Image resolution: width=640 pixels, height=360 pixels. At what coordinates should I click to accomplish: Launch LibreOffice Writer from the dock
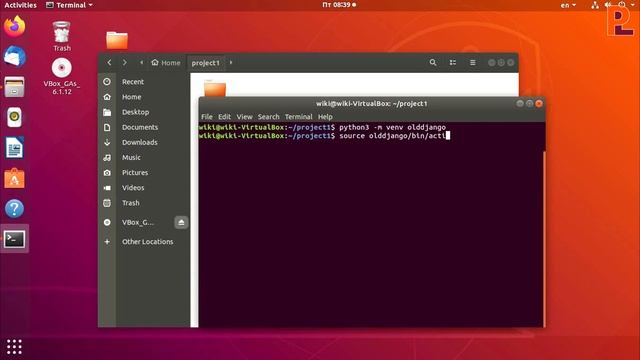(14, 147)
